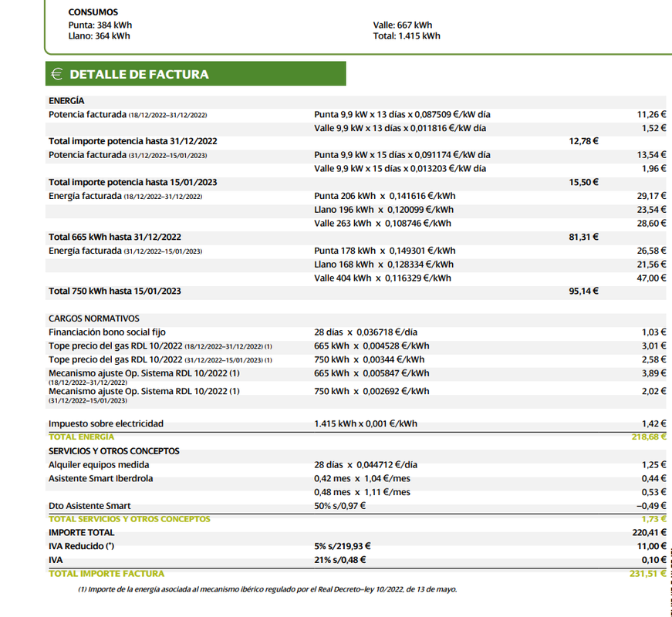
Task: Click the amount 47,00 €
Action: [x=651, y=278]
